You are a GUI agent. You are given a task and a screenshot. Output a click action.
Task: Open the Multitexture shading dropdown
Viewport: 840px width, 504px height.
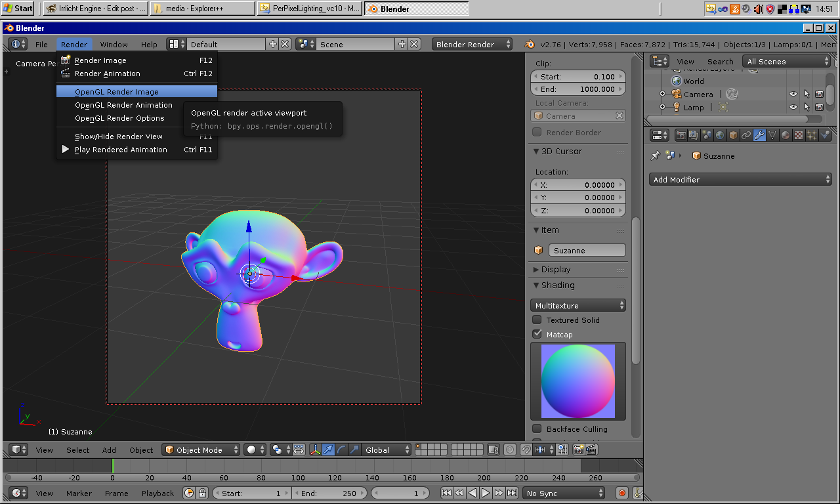click(x=578, y=306)
